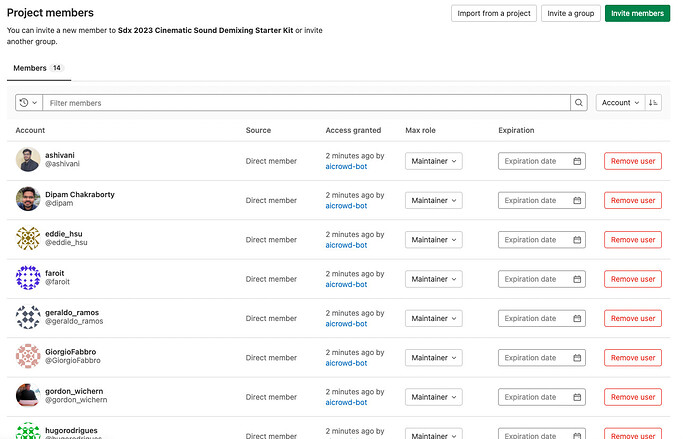This screenshot has width=690, height=439.
Task: Click eddie_hsu's Expiration date field
Action: [x=542, y=240]
